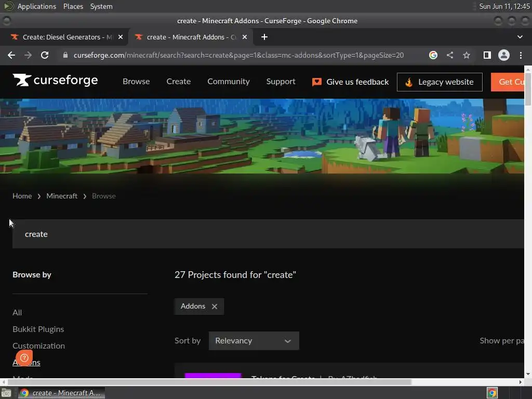Open a new tab with plus icon
The height and width of the screenshot is (399, 532).
pyautogui.click(x=264, y=37)
